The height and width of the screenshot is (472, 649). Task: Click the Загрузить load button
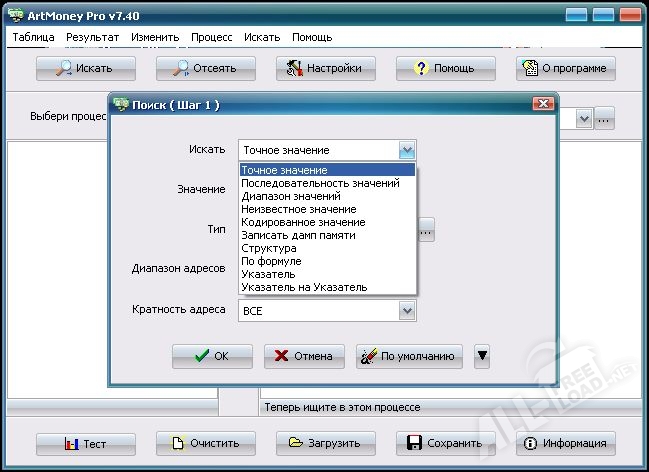[326, 444]
